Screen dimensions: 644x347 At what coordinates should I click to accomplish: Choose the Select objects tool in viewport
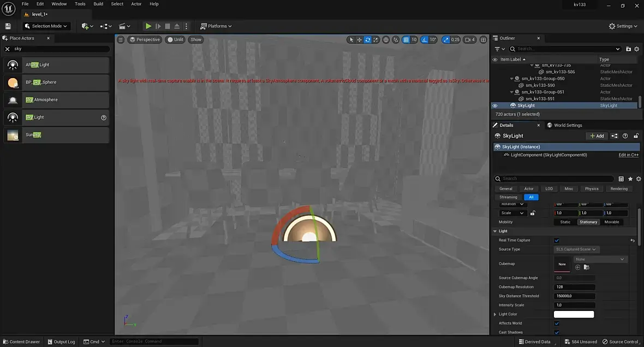pos(351,39)
